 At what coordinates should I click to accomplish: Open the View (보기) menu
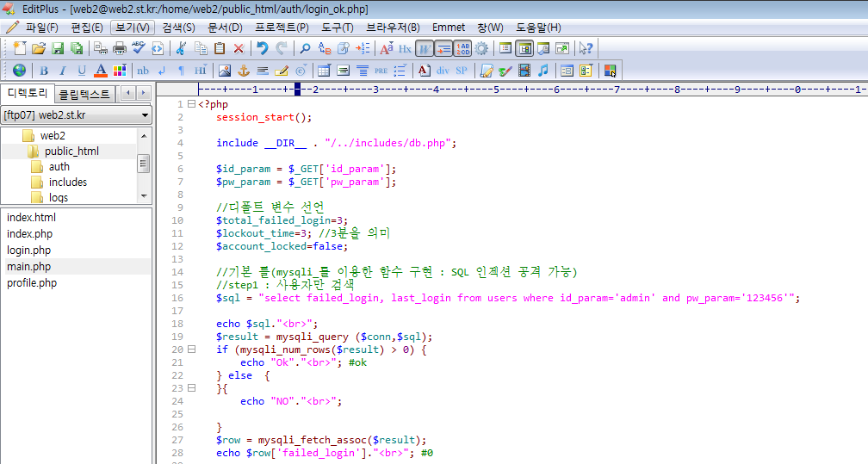(x=133, y=28)
